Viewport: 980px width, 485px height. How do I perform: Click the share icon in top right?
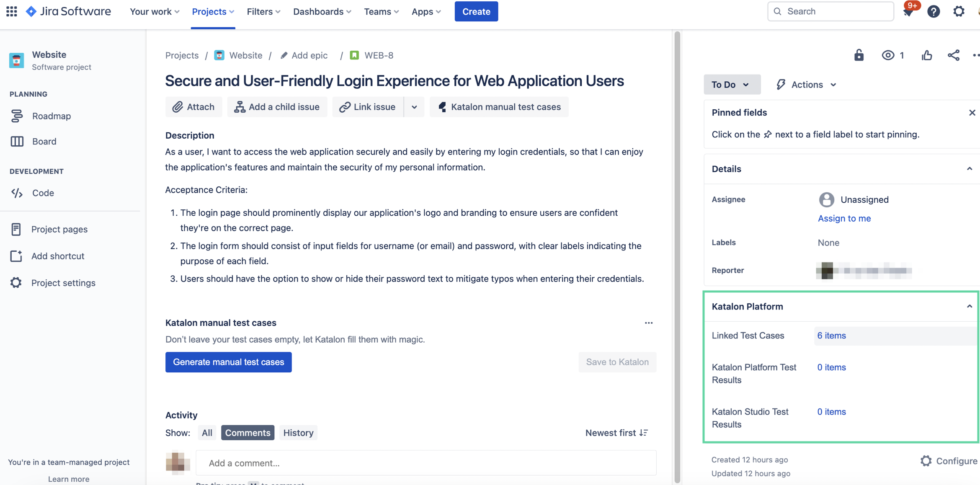click(x=952, y=55)
